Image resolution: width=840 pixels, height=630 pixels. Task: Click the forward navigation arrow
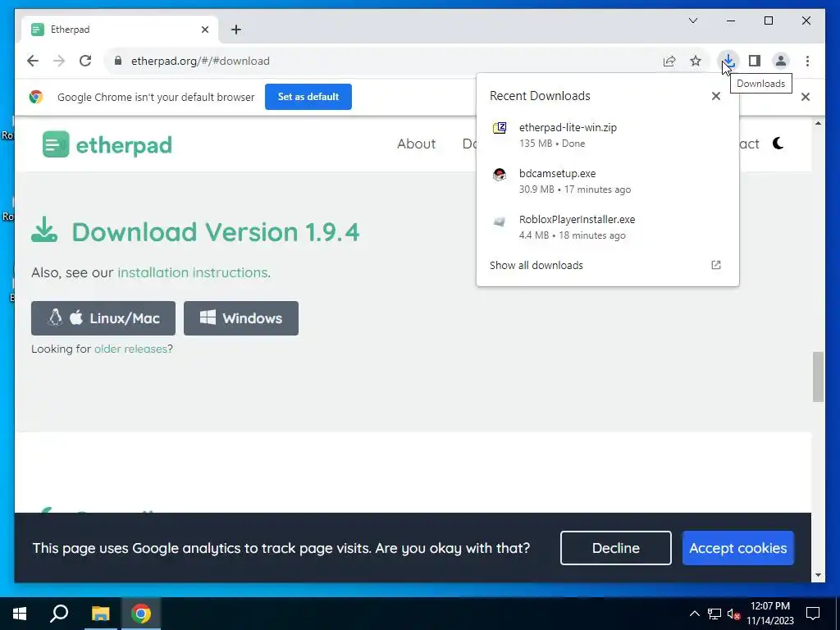pyautogui.click(x=59, y=61)
